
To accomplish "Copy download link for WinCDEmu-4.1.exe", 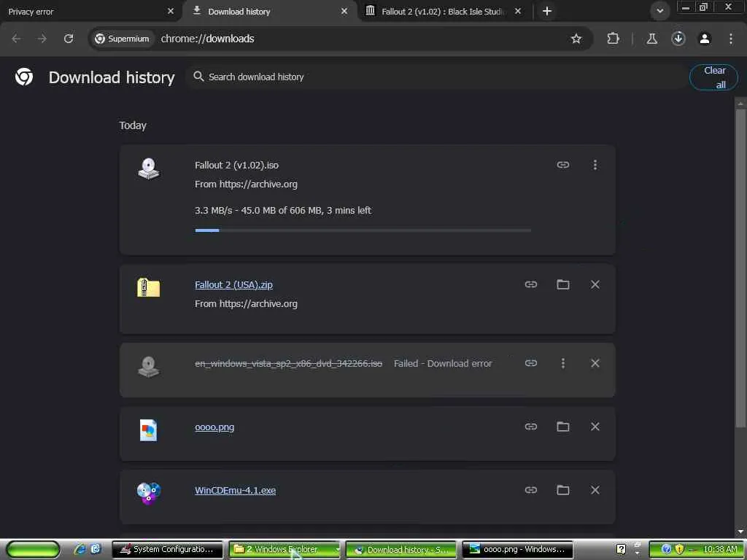I will pyautogui.click(x=531, y=489).
